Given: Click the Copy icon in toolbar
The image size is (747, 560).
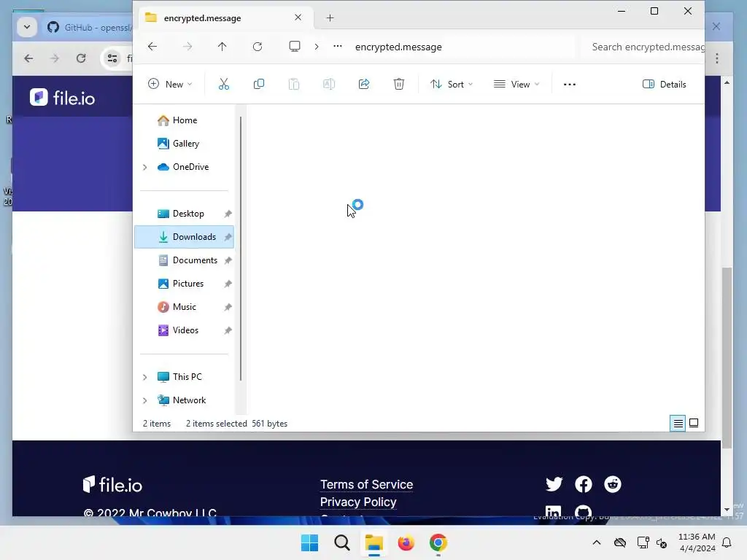Looking at the screenshot, I should 259,85.
